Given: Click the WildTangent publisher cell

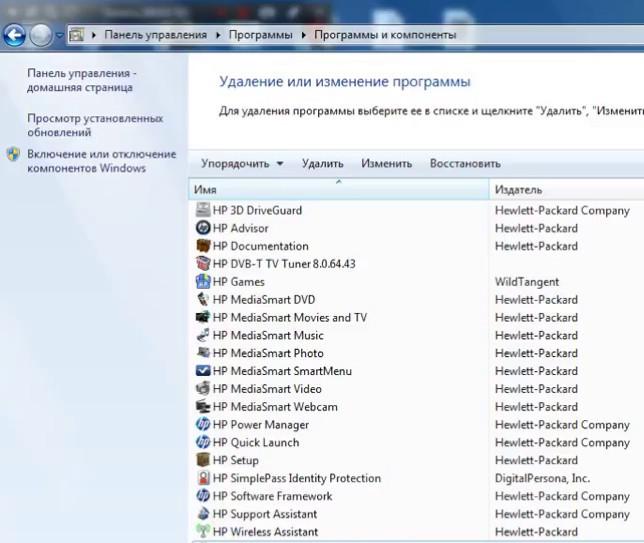Looking at the screenshot, I should pyautogui.click(x=527, y=282).
